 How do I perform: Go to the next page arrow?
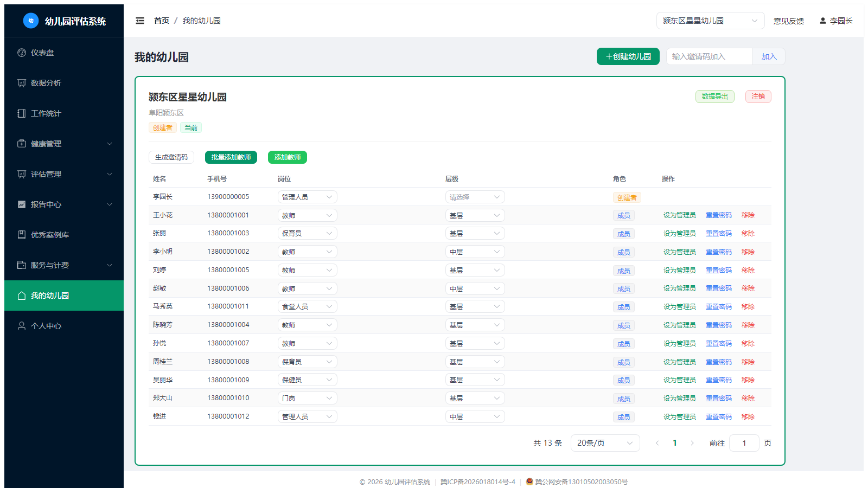point(692,443)
